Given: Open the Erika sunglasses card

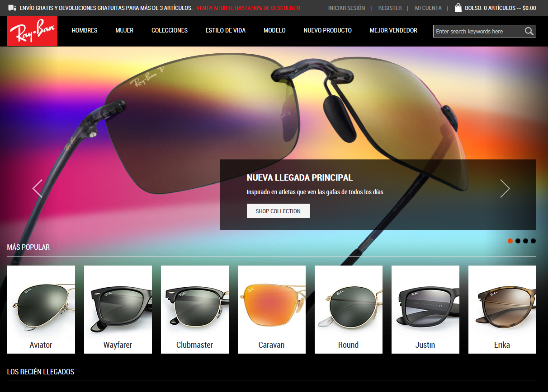Looking at the screenshot, I should click(x=502, y=309).
